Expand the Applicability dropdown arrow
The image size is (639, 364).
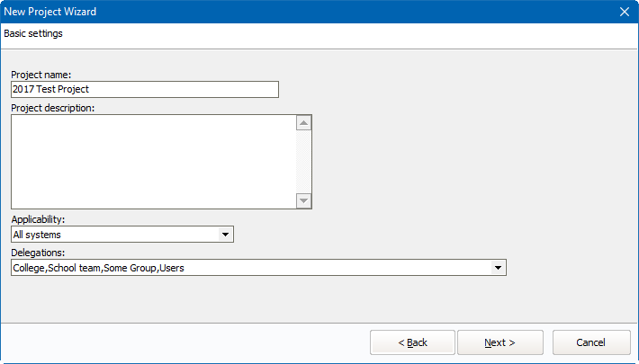(225, 235)
